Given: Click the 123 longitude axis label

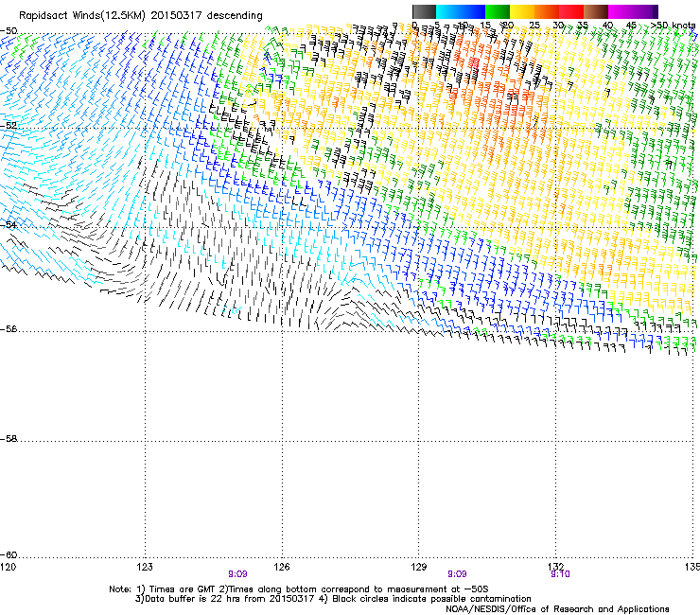Looking at the screenshot, I should (145, 567).
